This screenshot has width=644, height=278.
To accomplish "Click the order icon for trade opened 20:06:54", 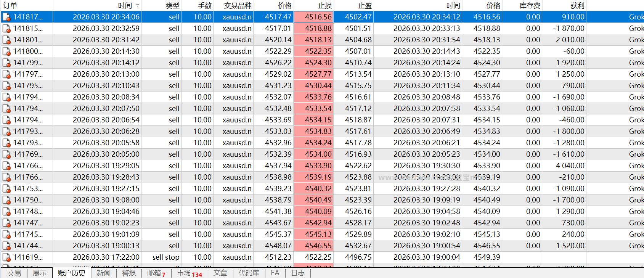I will pyautogui.click(x=6, y=120).
